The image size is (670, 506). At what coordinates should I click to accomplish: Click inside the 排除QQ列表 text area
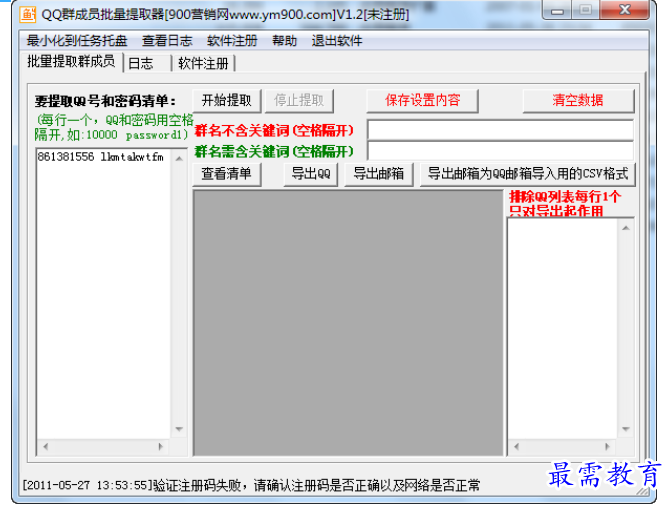562,328
